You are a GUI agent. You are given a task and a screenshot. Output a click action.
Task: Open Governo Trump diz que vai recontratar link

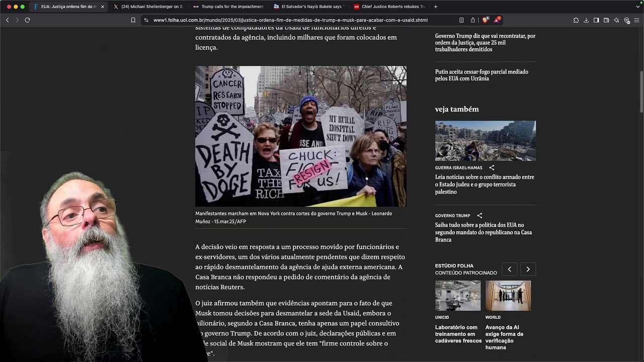[x=485, y=43]
